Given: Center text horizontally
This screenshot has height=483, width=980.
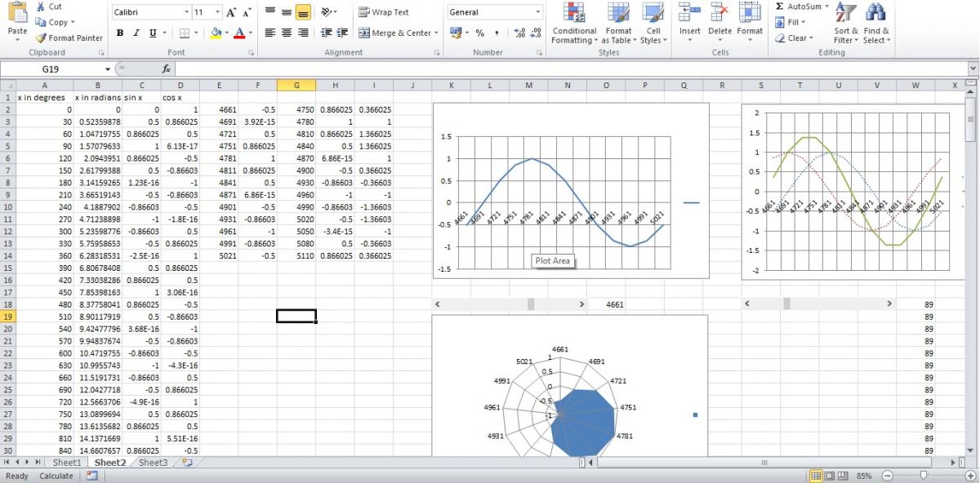Looking at the screenshot, I should tap(287, 33).
